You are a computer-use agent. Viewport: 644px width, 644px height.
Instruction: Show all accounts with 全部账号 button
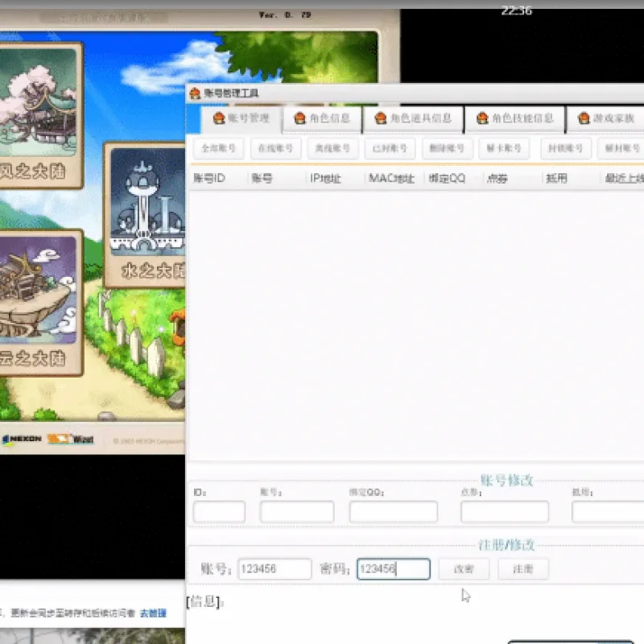click(x=218, y=148)
